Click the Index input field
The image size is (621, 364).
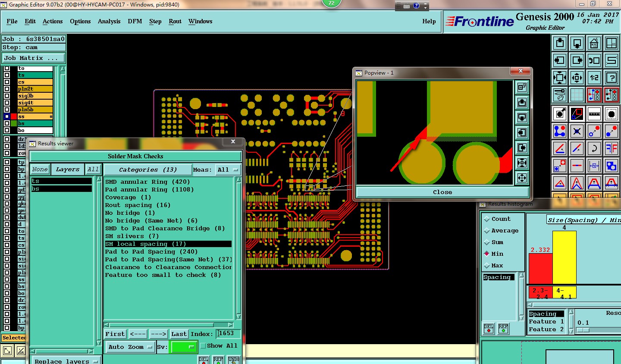tap(229, 334)
